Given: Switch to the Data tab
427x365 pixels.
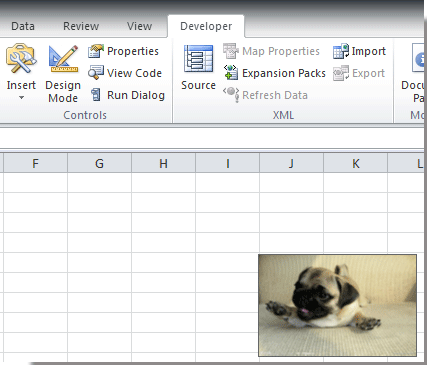Looking at the screenshot, I should [23, 26].
